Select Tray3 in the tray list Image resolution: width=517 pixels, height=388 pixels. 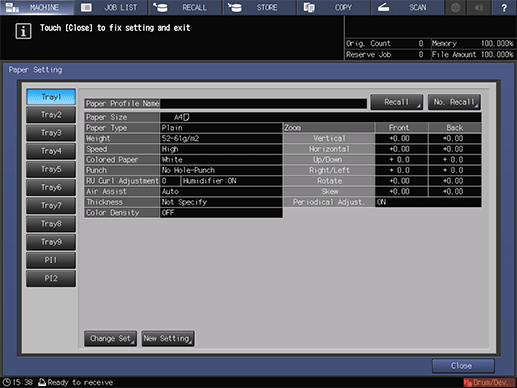(51, 133)
